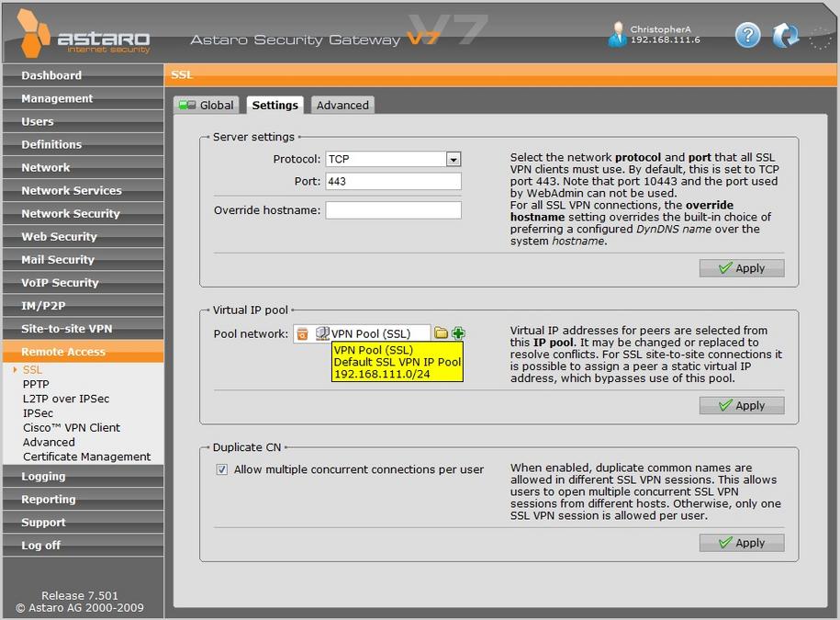The image size is (840, 620).
Task: Click the ChristopherA username text
Action: [x=661, y=29]
